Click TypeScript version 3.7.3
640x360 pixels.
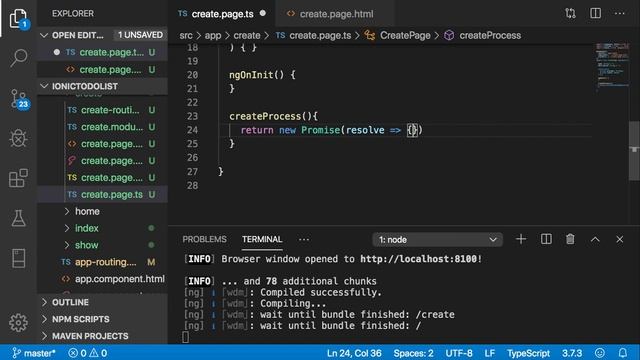(x=572, y=353)
